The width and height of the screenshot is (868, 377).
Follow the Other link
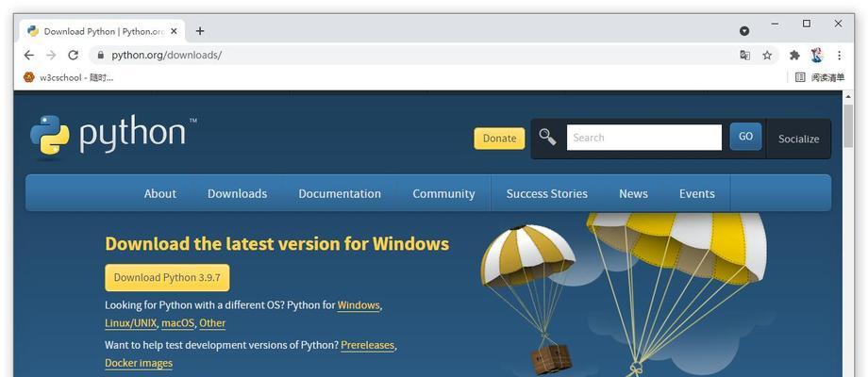(x=212, y=323)
